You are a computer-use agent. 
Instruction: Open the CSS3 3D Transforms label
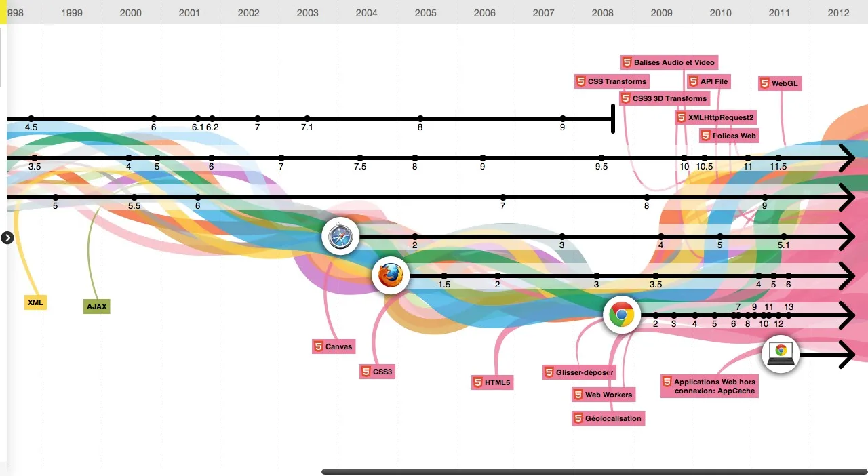[665, 98]
